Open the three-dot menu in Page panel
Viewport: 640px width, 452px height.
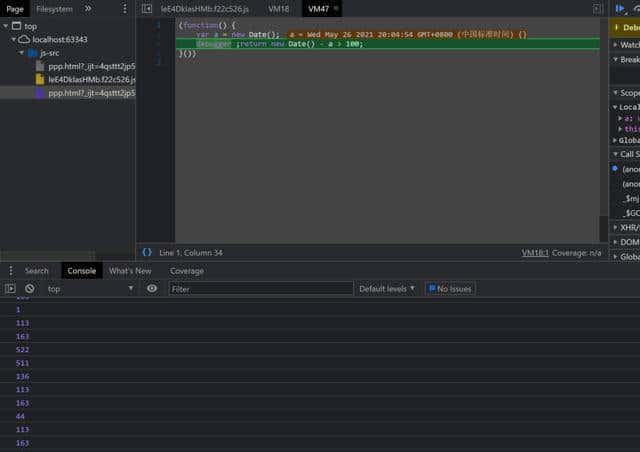(123, 8)
